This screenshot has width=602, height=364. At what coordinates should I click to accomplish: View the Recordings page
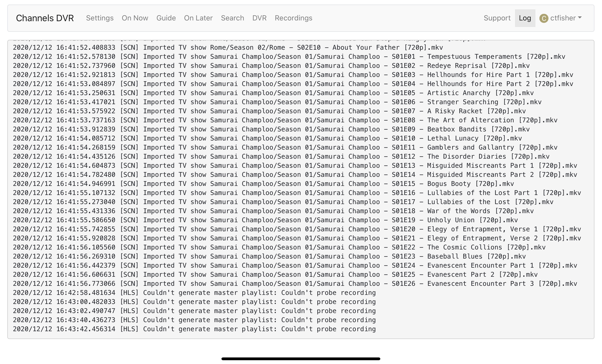point(293,18)
